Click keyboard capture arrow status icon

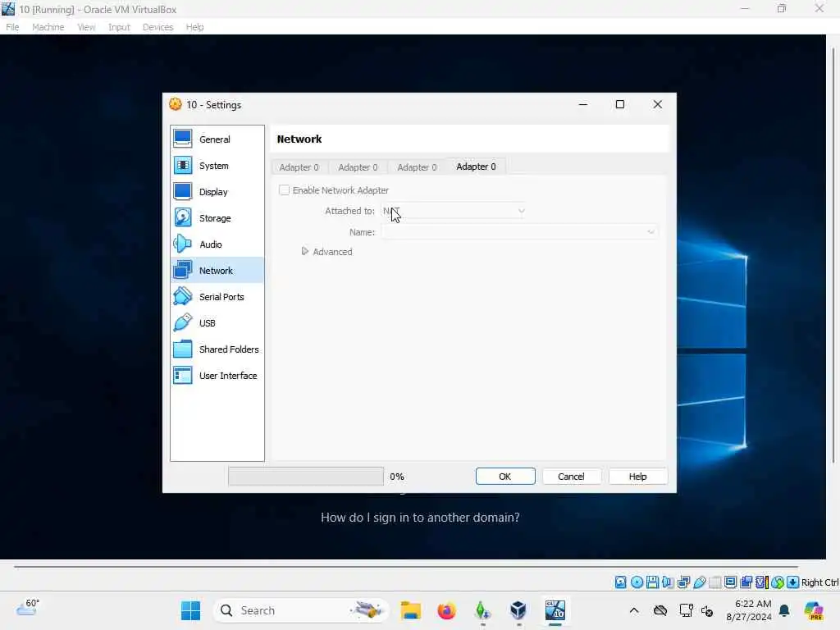pos(793,582)
